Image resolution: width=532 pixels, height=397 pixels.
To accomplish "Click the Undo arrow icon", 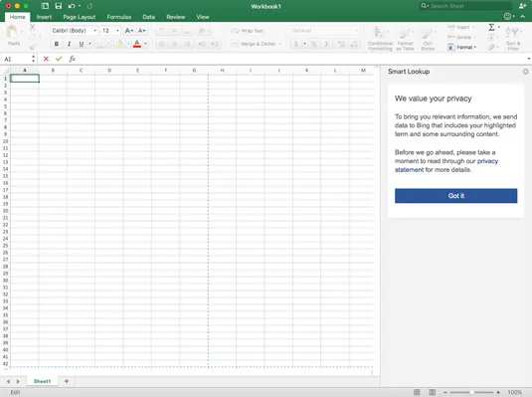I will [72, 6].
